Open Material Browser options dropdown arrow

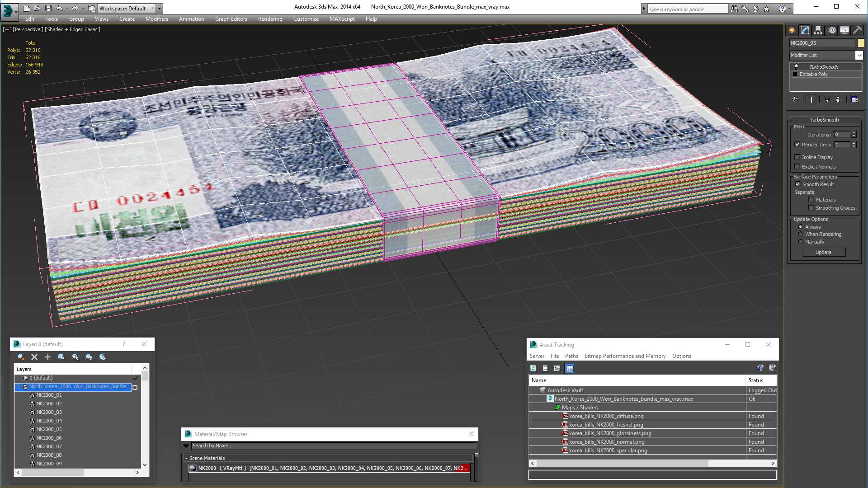[x=186, y=446]
